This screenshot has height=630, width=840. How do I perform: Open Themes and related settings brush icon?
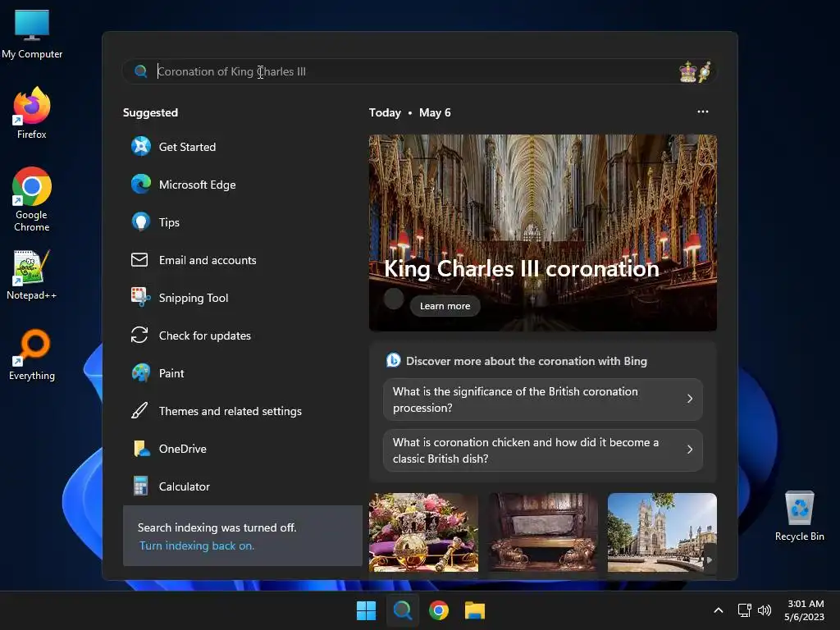point(139,411)
